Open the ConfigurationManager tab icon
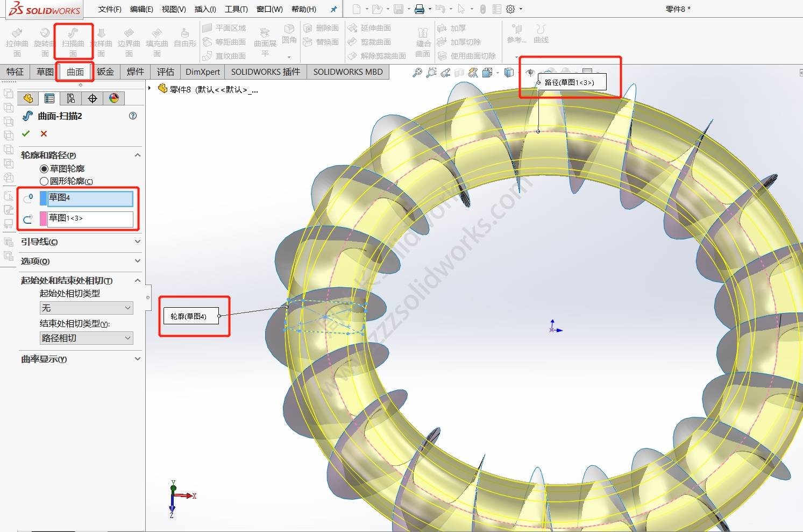The image size is (803, 532). click(71, 98)
